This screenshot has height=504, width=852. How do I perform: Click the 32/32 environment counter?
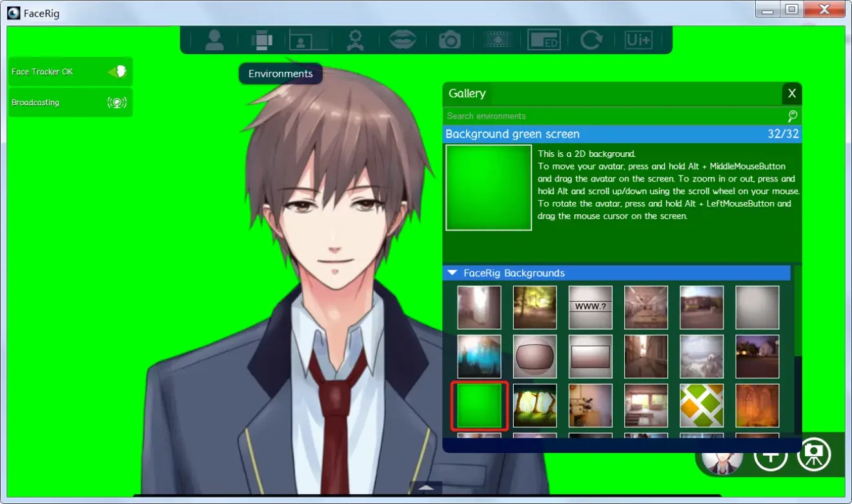[x=783, y=134]
